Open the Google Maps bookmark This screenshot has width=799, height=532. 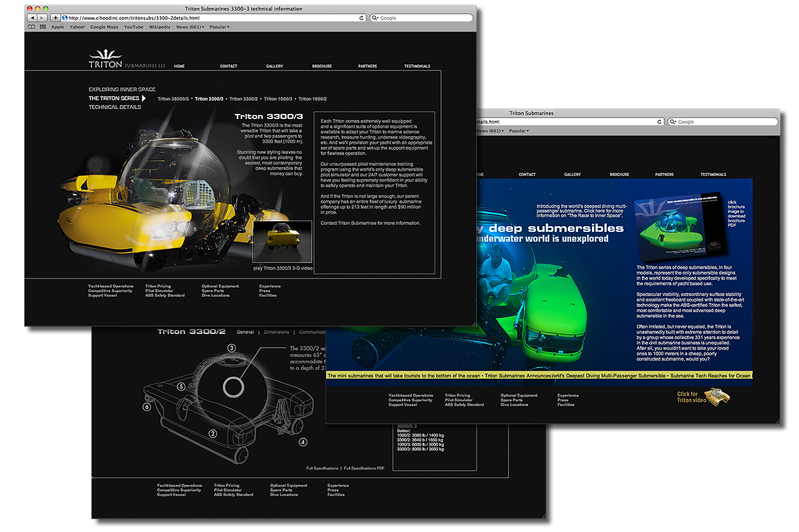coord(104,27)
